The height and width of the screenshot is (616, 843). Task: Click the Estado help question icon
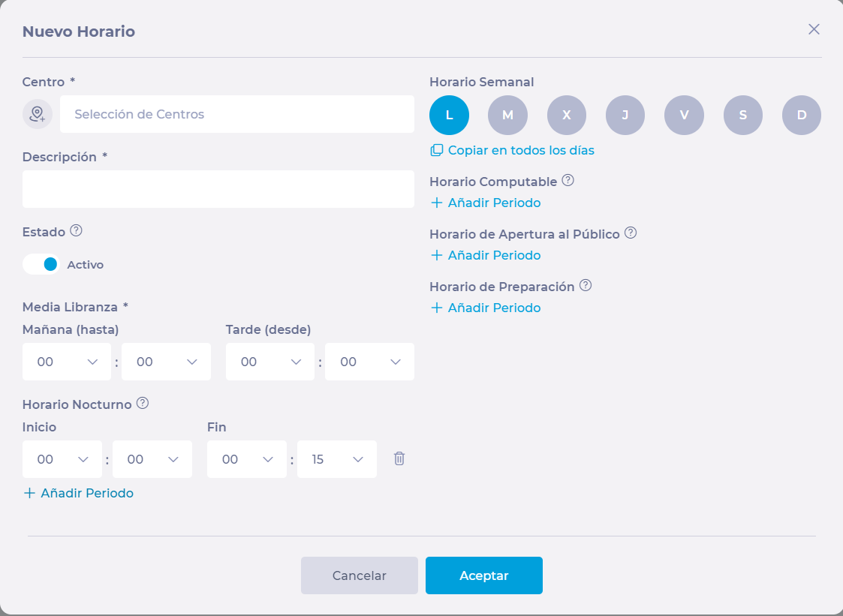pyautogui.click(x=76, y=231)
